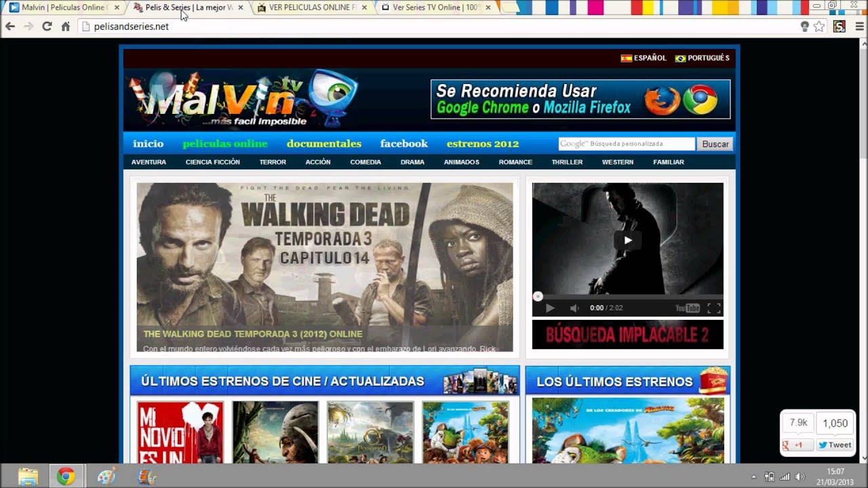Click the lightbulb icon in address bar

click(805, 26)
